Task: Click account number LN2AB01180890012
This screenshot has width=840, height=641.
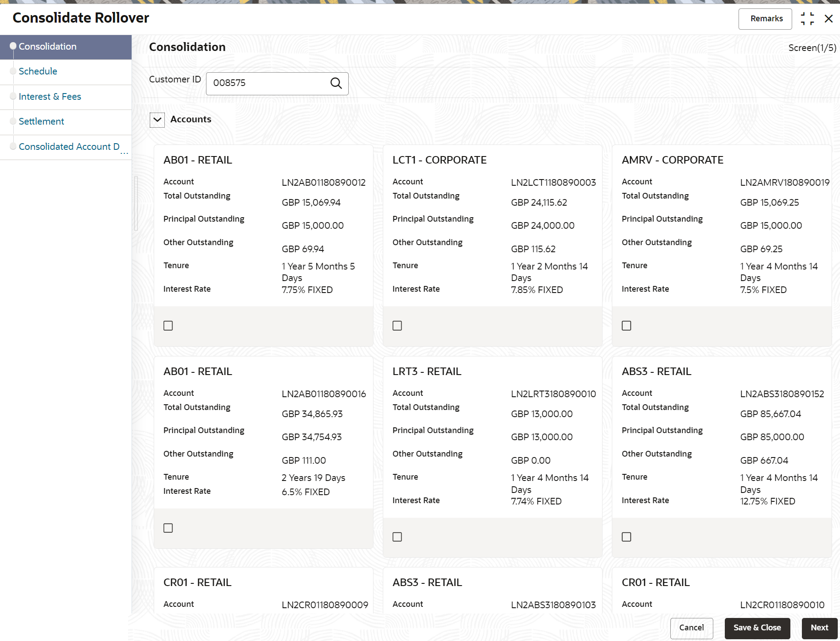Action: click(324, 183)
